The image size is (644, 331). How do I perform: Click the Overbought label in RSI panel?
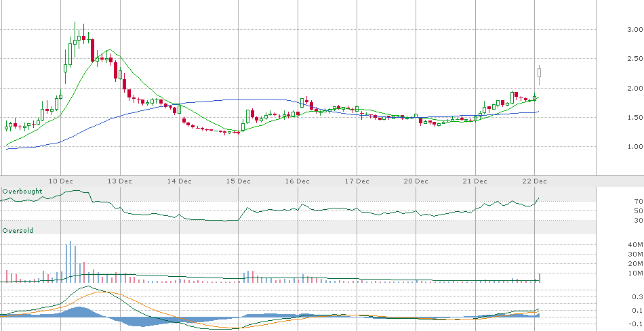[x=22, y=192]
